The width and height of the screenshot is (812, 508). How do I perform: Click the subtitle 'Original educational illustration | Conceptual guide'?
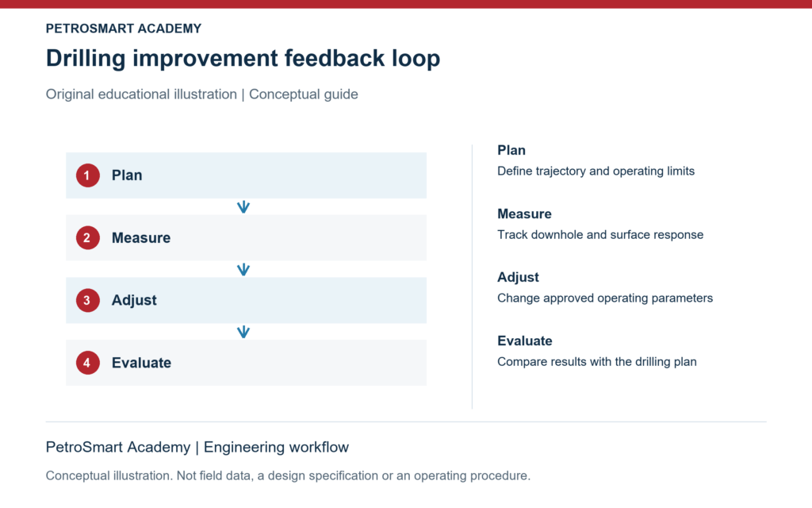point(202,94)
